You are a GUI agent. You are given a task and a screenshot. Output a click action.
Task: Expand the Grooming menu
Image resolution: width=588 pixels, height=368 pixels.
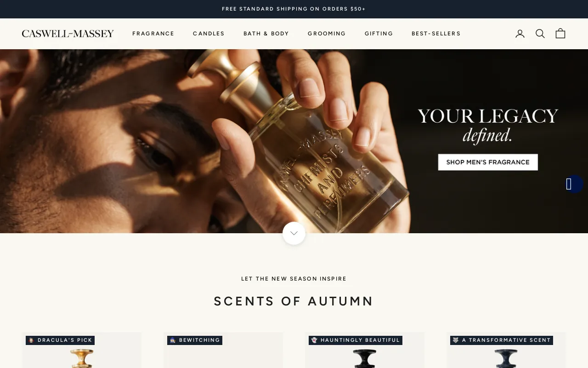(327, 34)
